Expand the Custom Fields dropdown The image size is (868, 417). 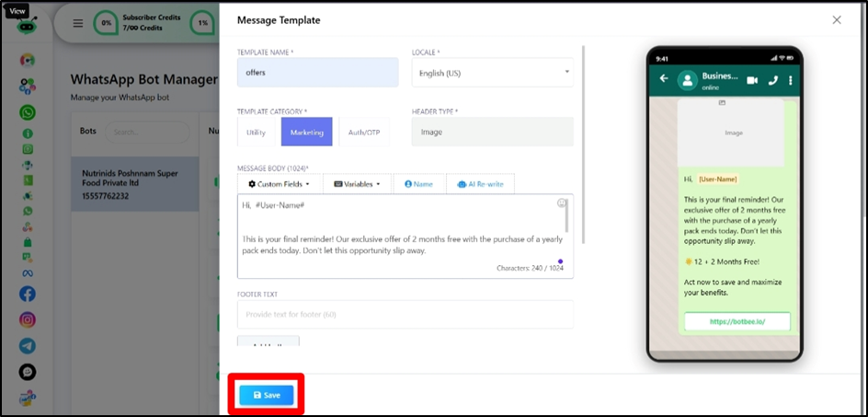(x=280, y=184)
